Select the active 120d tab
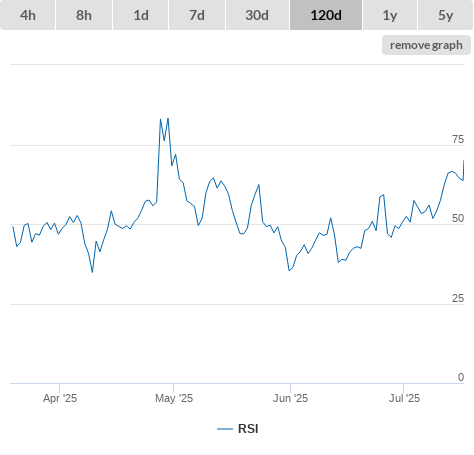474x455 pixels. click(326, 15)
